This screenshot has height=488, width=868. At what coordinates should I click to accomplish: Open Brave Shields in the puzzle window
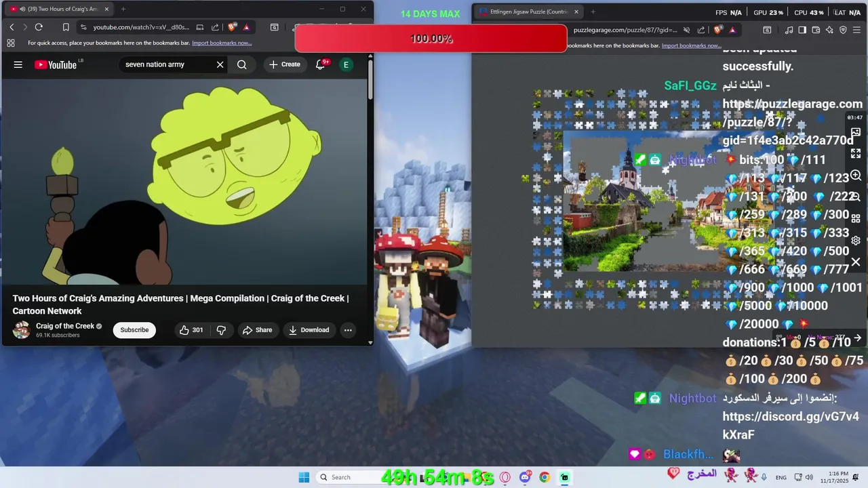tap(718, 30)
